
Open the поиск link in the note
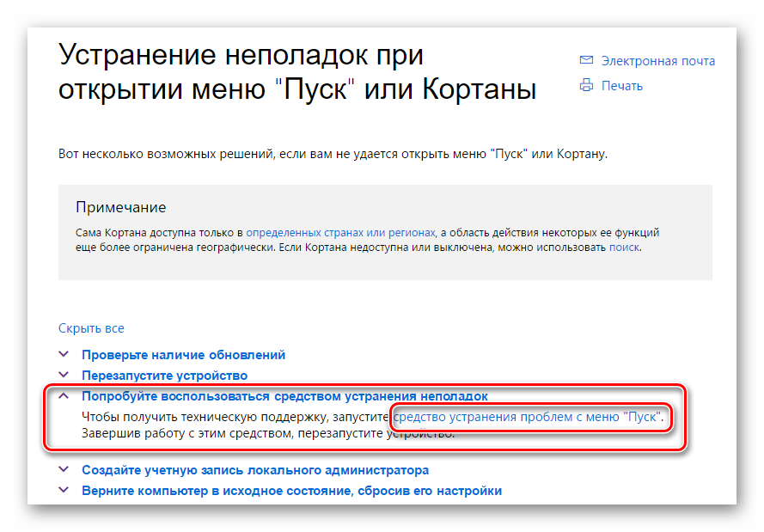(x=624, y=248)
